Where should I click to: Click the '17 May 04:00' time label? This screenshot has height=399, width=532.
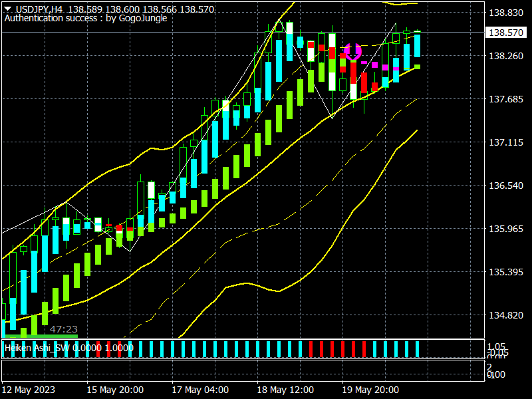(x=200, y=389)
